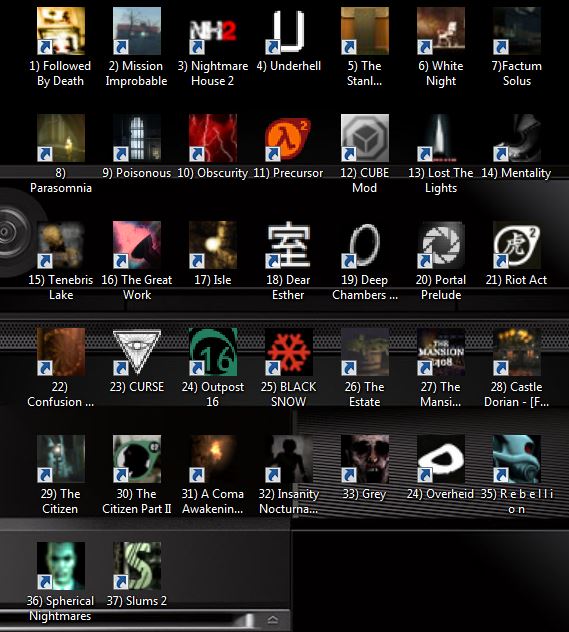The width and height of the screenshot is (569, 632).
Task: Select the Grey zombie face icon
Action: [x=365, y=459]
